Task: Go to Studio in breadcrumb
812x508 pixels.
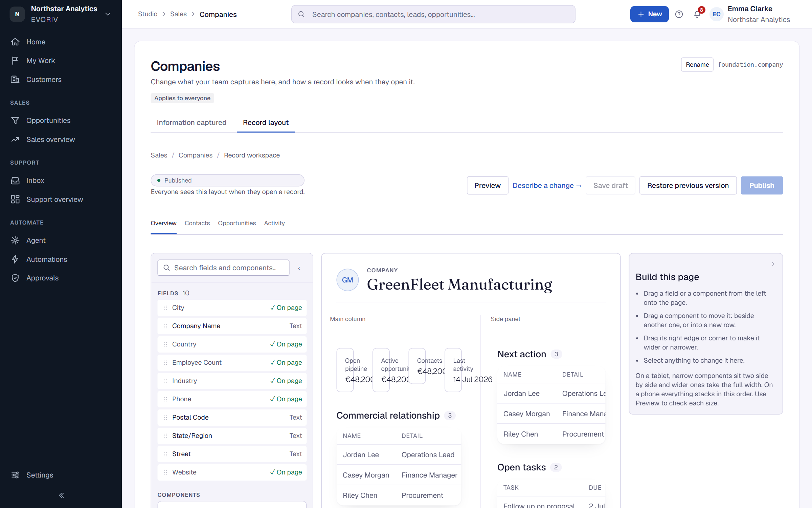Action: pyautogui.click(x=148, y=14)
